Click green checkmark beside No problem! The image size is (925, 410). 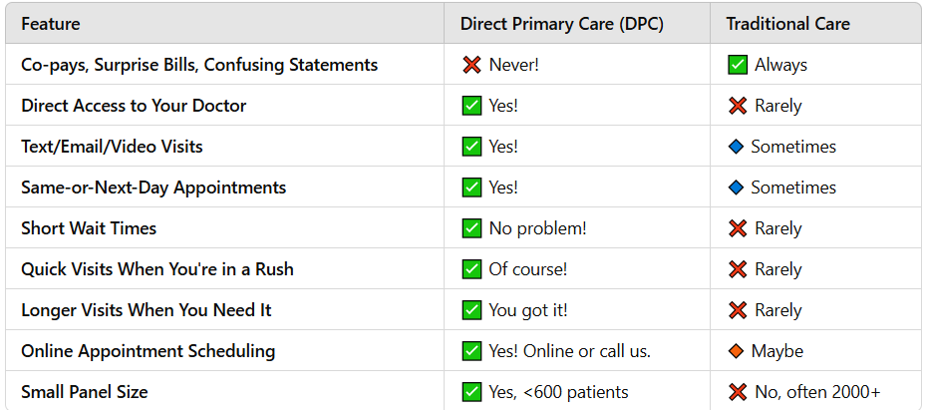coord(471,229)
